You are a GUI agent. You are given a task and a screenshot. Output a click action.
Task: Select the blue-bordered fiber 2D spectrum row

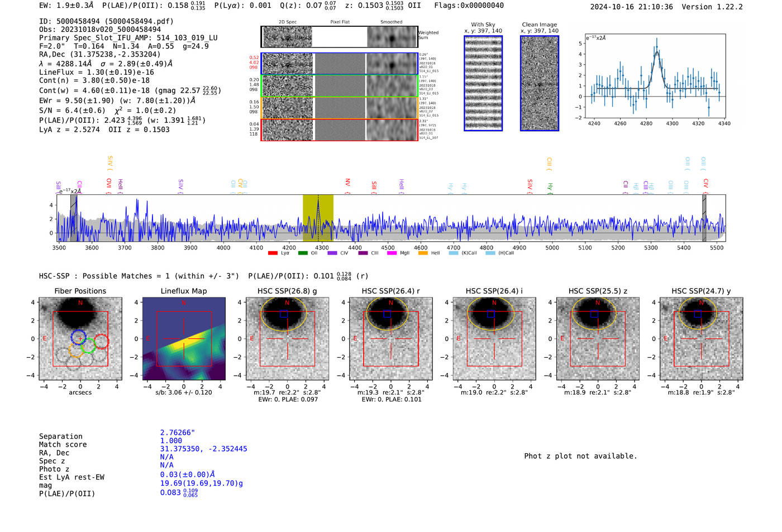coord(340,64)
